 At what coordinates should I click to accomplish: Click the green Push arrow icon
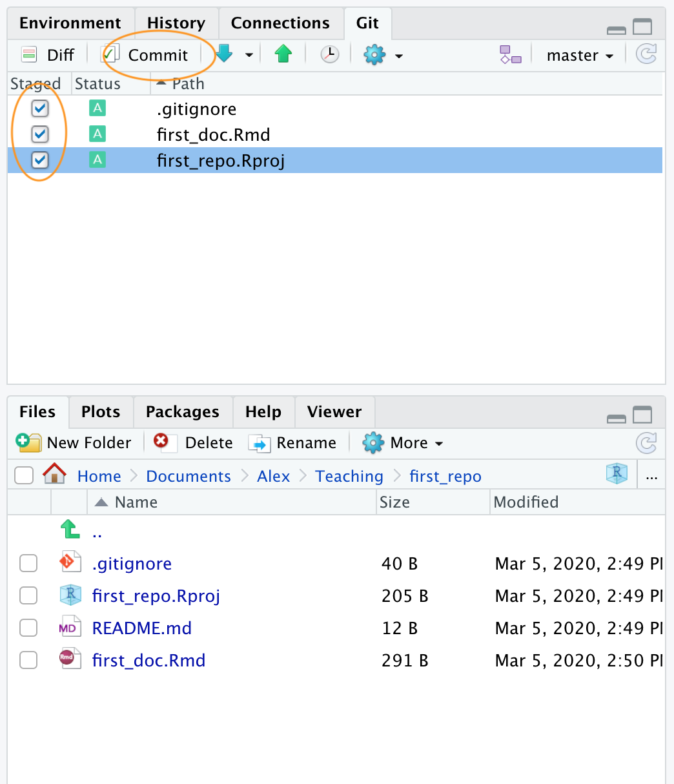(283, 55)
